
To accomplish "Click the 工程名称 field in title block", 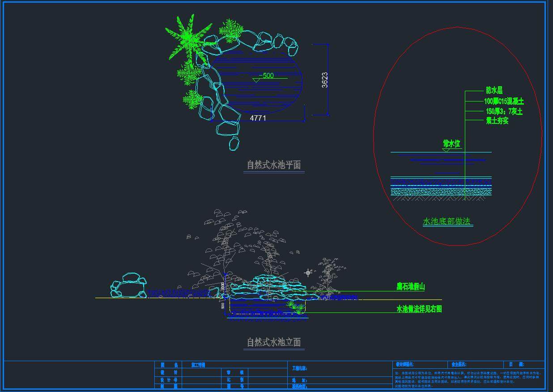I will click(x=300, y=369).
